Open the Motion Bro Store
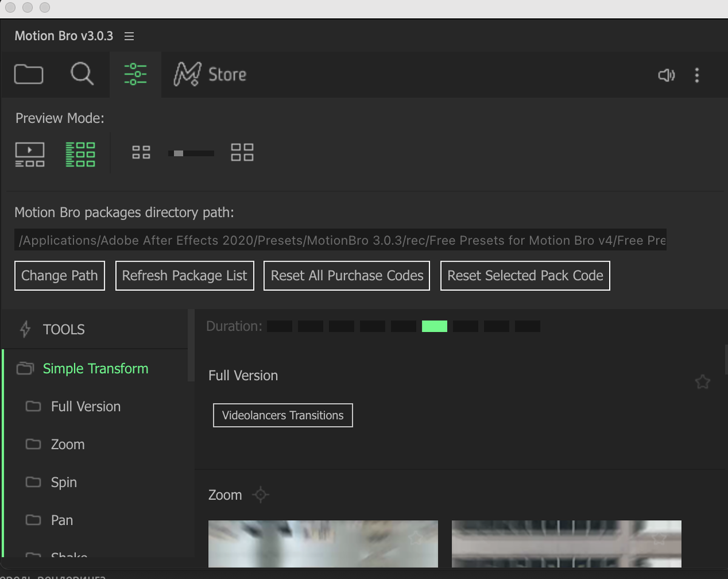728x579 pixels. (210, 75)
